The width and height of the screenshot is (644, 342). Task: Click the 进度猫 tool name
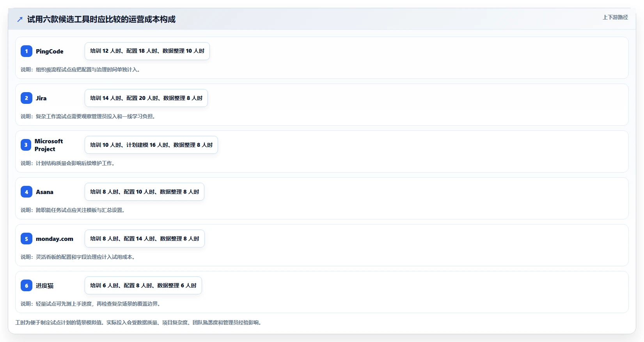point(44,285)
